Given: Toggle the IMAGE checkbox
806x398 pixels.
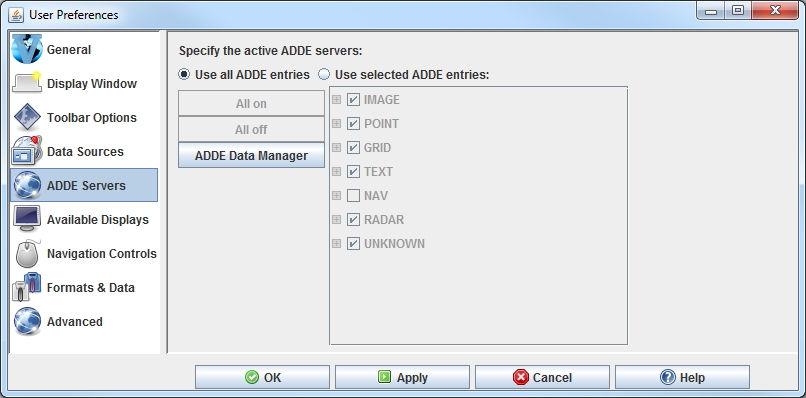Looking at the screenshot, I should pos(353,99).
